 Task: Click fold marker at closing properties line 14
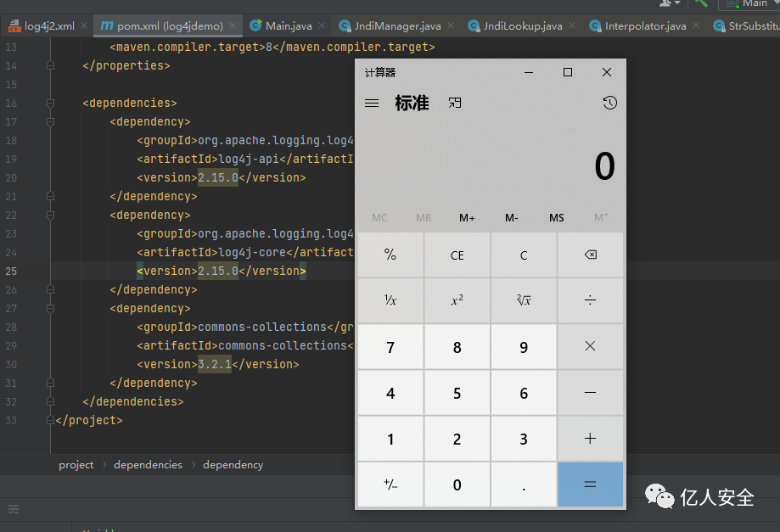click(x=50, y=65)
